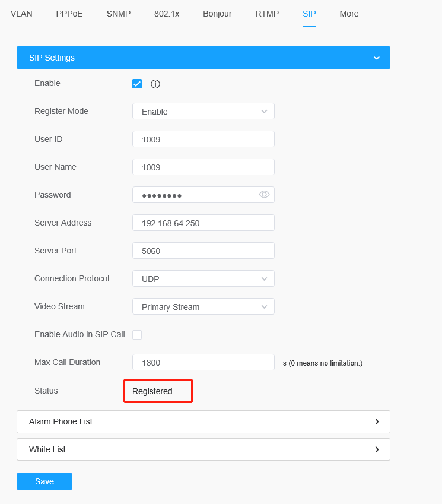Check Enable Audio in SIP Call
This screenshot has width=442, height=504.
[x=137, y=335]
